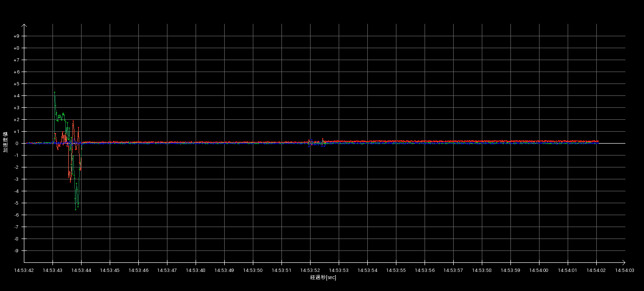Image resolution: width=644 pixels, height=291 pixels.
Task: Select the 14:53:52 time label
Action: click(x=310, y=270)
